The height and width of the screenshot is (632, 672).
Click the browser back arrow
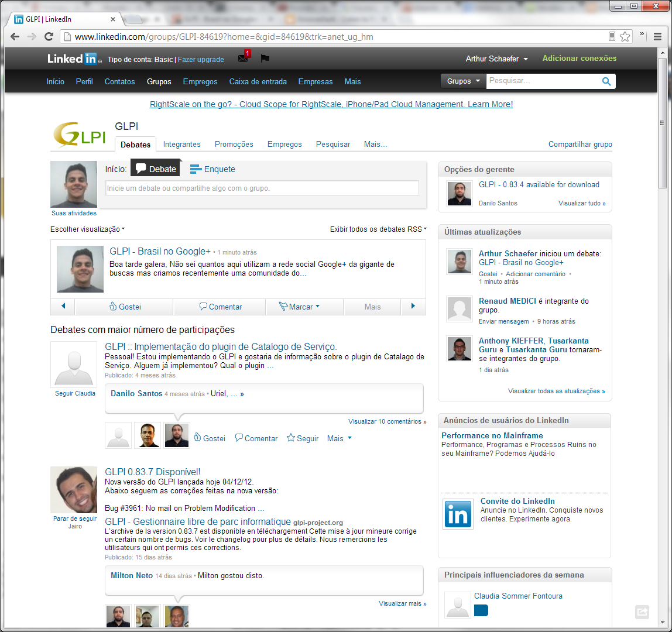click(x=15, y=36)
